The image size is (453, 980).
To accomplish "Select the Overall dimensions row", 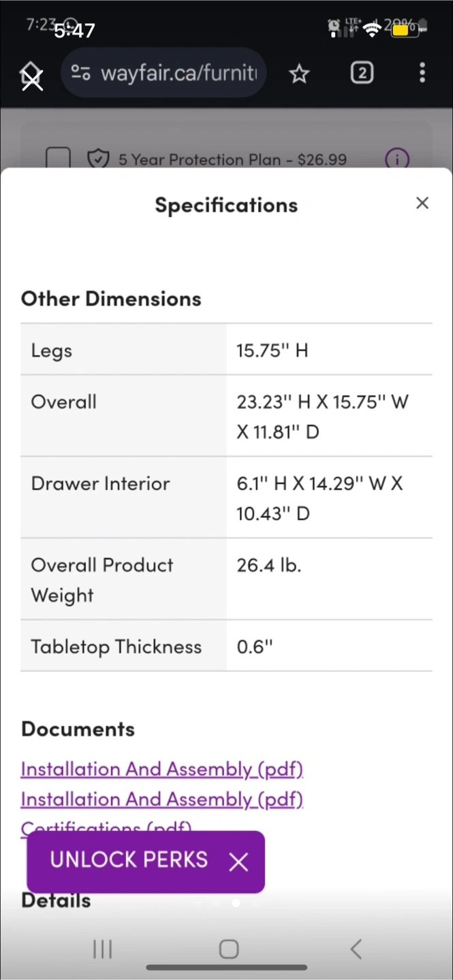I will point(226,415).
